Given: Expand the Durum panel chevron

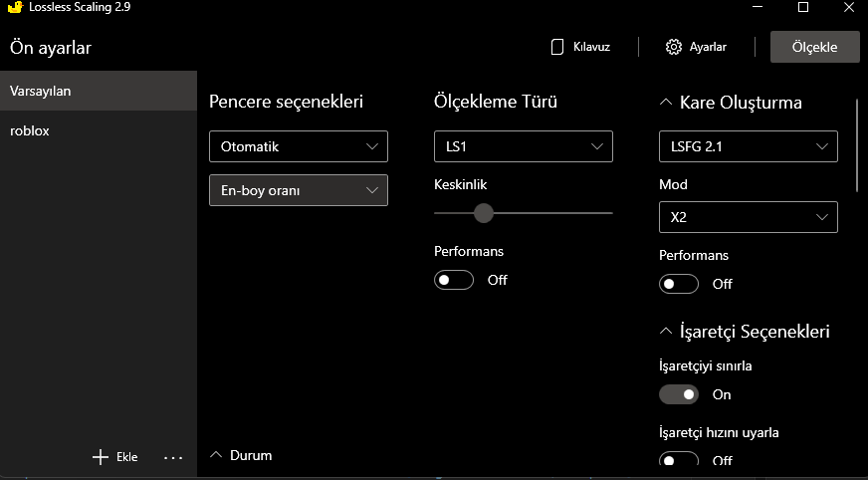Looking at the screenshot, I should pos(216,455).
